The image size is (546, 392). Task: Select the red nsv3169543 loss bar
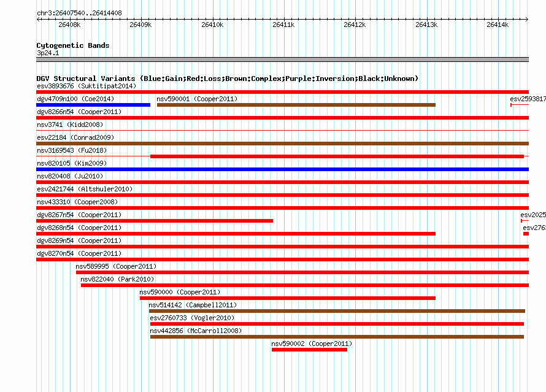click(x=337, y=156)
